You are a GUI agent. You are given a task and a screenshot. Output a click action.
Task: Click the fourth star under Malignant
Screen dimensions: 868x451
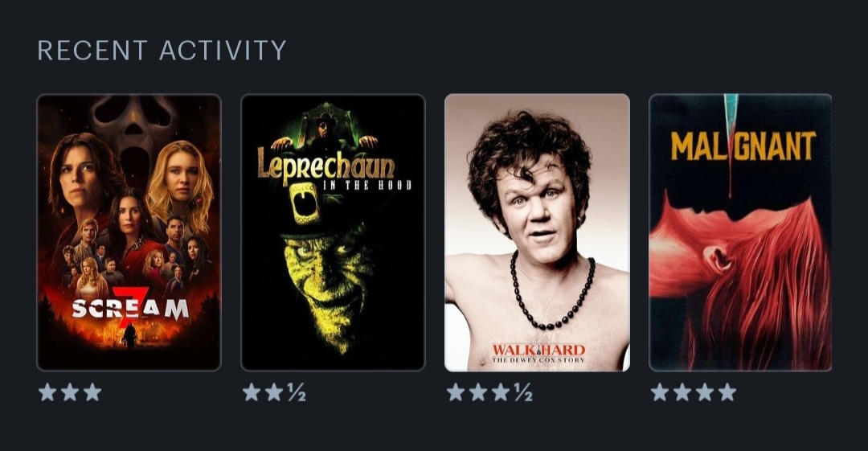727,392
